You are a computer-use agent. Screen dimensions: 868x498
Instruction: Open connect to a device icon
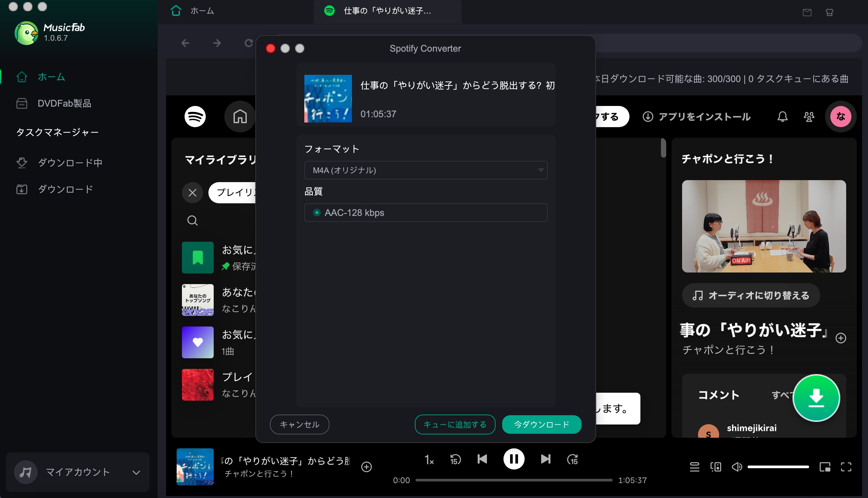716,467
